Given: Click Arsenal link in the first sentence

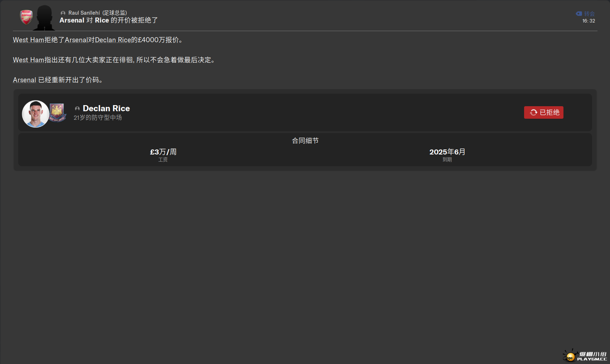Looking at the screenshot, I should coord(76,40).
